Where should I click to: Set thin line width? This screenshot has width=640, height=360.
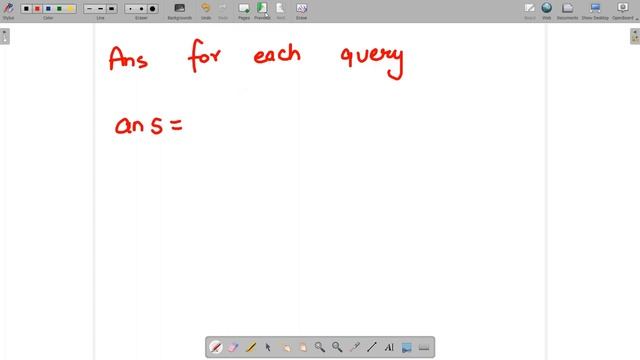[x=89, y=9]
